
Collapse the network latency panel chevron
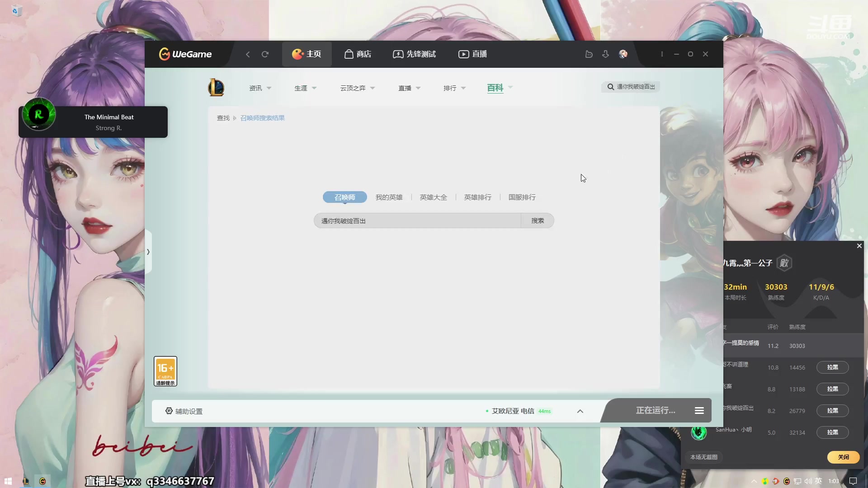pos(580,411)
